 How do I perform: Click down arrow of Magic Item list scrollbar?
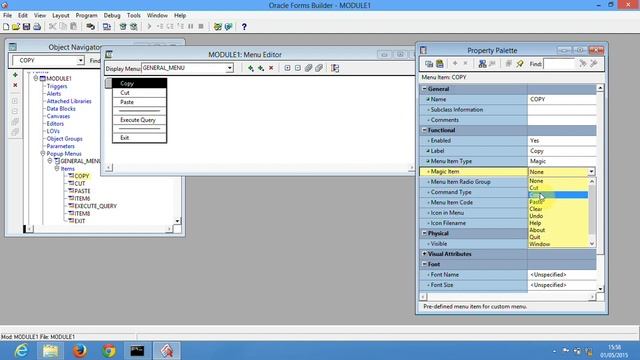[592, 244]
